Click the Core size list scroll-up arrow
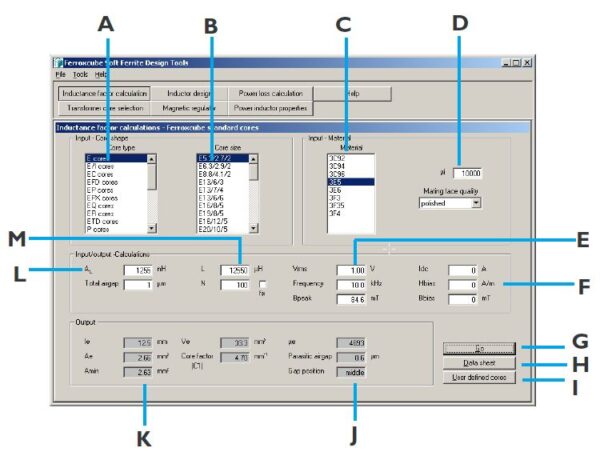The height and width of the screenshot is (456, 600). [253, 159]
